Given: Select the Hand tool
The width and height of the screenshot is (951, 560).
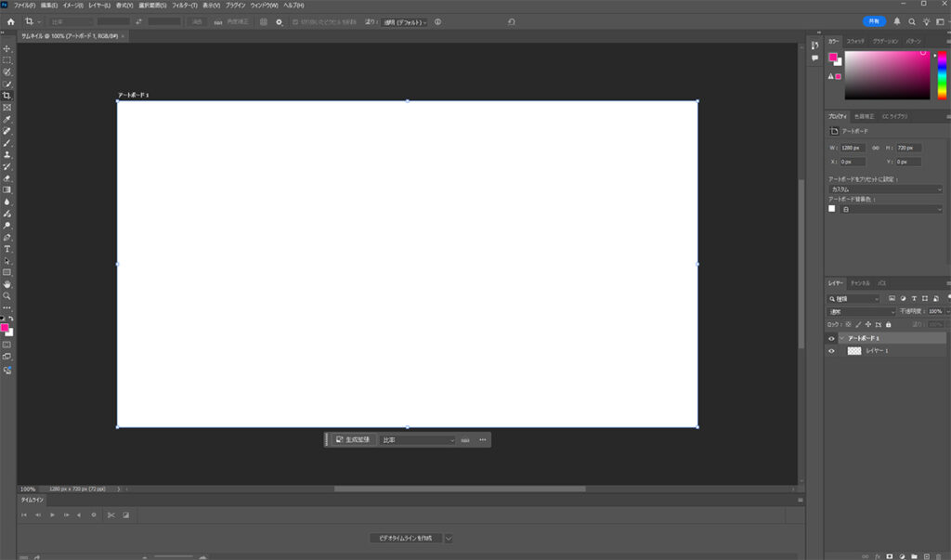Looking at the screenshot, I should tap(7, 284).
